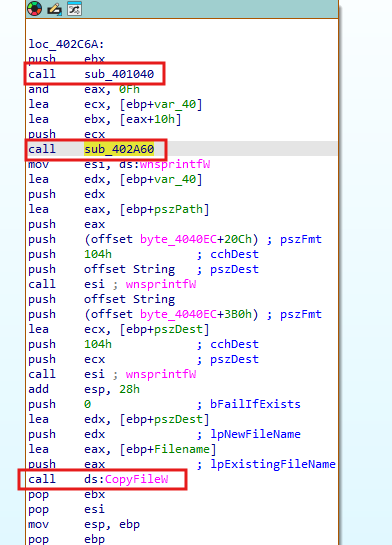This screenshot has width=392, height=545.
Task: Click the 'and eax, 0Fh' instruction
Action: pyautogui.click(x=84, y=89)
